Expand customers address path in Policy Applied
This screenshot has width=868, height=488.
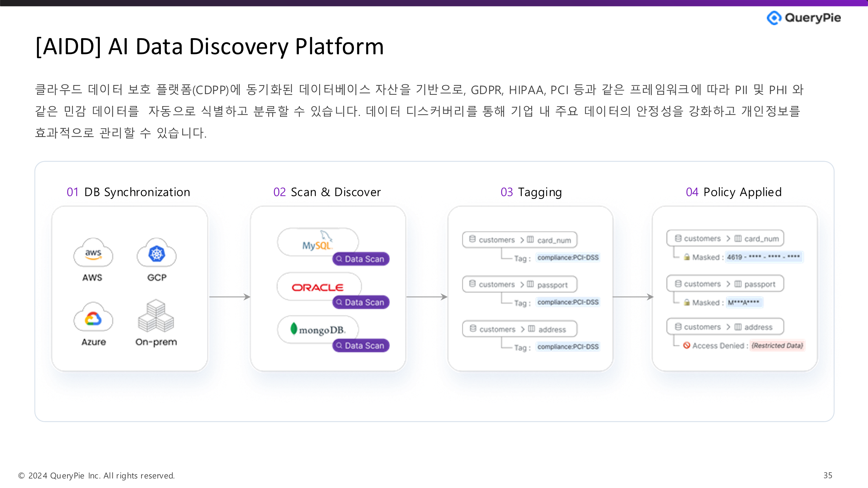(x=725, y=327)
